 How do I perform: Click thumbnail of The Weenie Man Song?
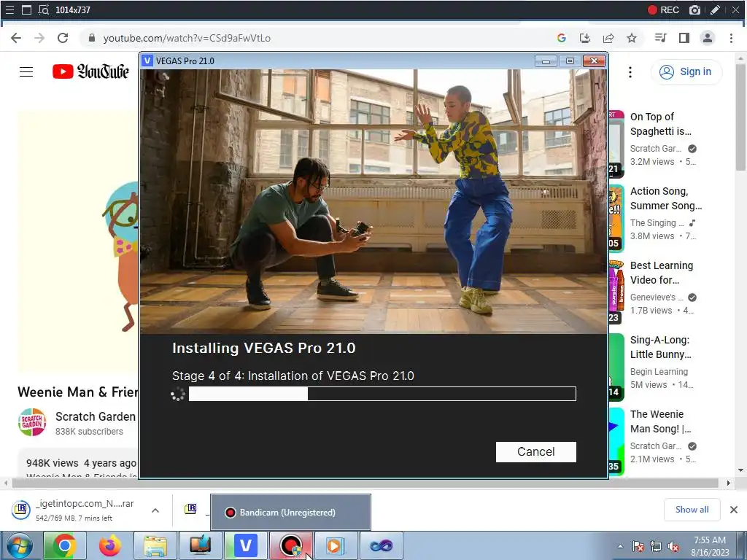[x=616, y=441]
